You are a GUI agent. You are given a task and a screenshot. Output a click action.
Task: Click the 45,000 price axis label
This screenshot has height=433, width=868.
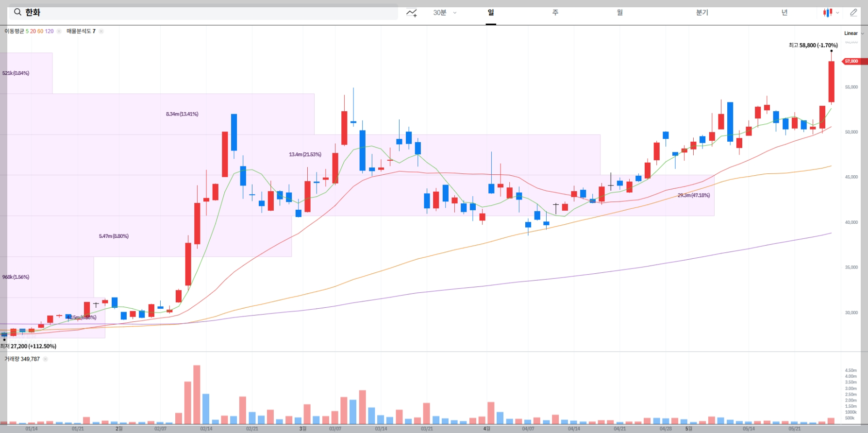pyautogui.click(x=851, y=177)
